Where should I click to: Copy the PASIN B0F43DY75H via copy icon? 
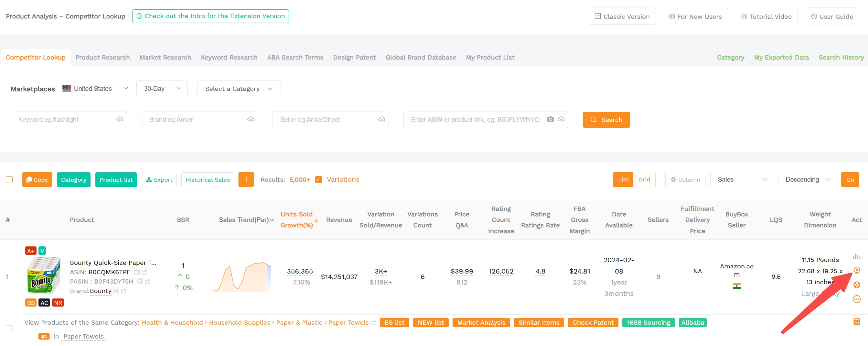(x=140, y=281)
